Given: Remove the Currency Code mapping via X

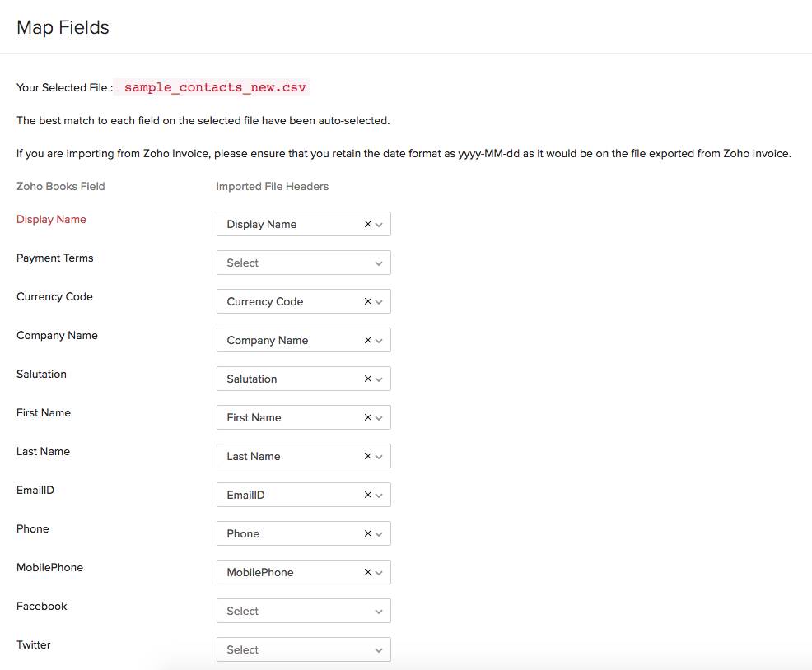Looking at the screenshot, I should pos(368,301).
